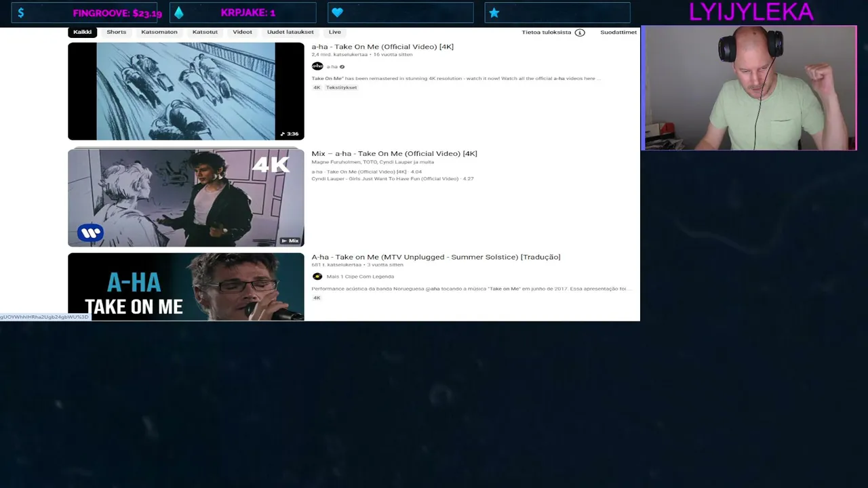Click the '681 t. katselukertaa' view count

[x=336, y=265]
